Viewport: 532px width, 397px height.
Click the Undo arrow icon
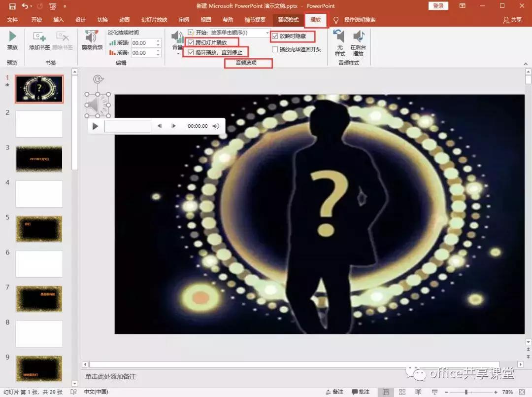pos(25,6)
